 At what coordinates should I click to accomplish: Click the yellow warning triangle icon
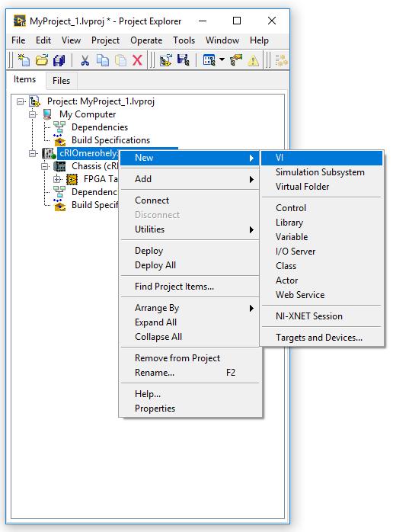pyautogui.click(x=253, y=60)
